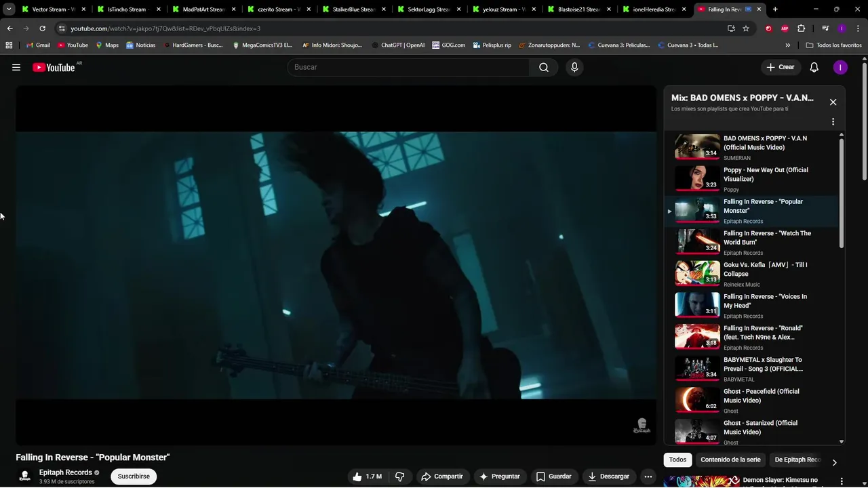Open Todos los favoritos folder
The width and height of the screenshot is (868, 488).
tap(833, 45)
